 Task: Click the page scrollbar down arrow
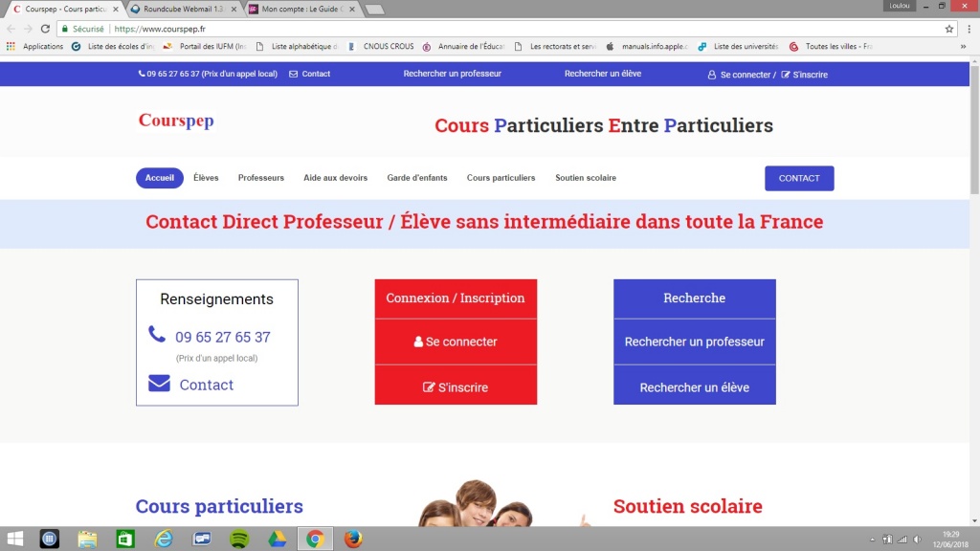click(x=973, y=519)
